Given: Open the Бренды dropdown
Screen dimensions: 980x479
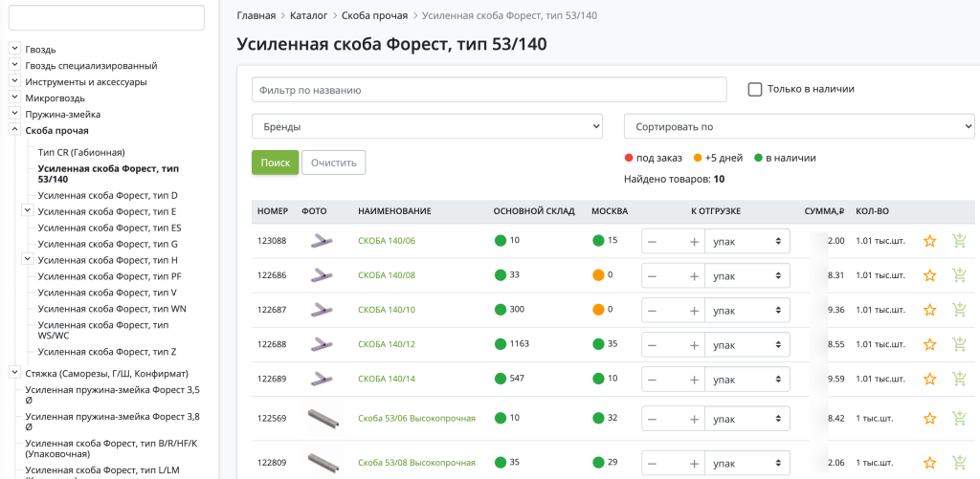Looking at the screenshot, I should point(427,126).
